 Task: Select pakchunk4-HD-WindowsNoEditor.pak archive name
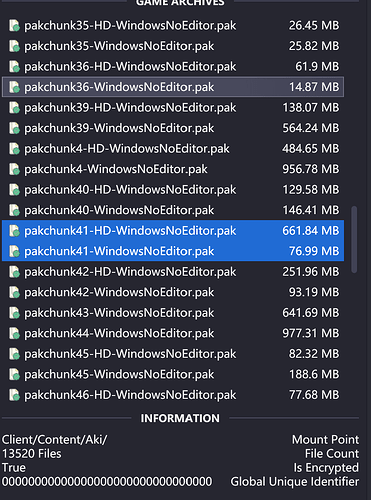tap(127, 149)
